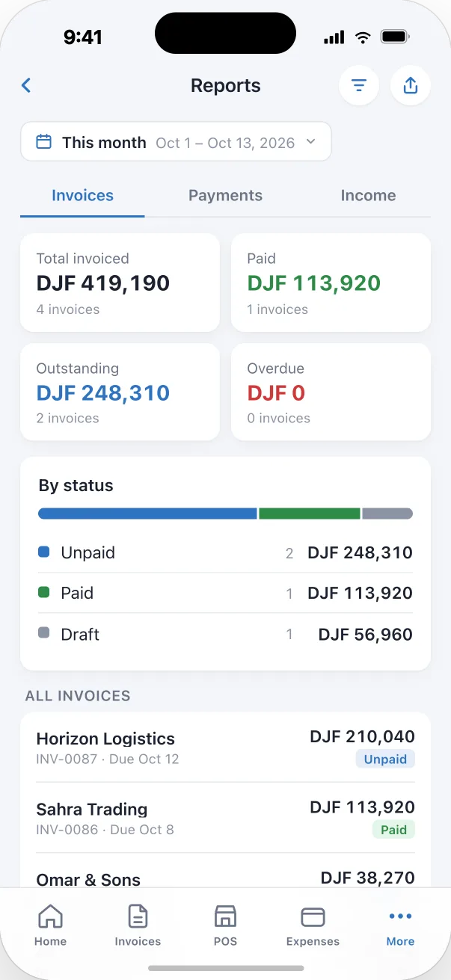This screenshot has width=451, height=980.
Task: Tap the battery status icon
Action: point(395,37)
